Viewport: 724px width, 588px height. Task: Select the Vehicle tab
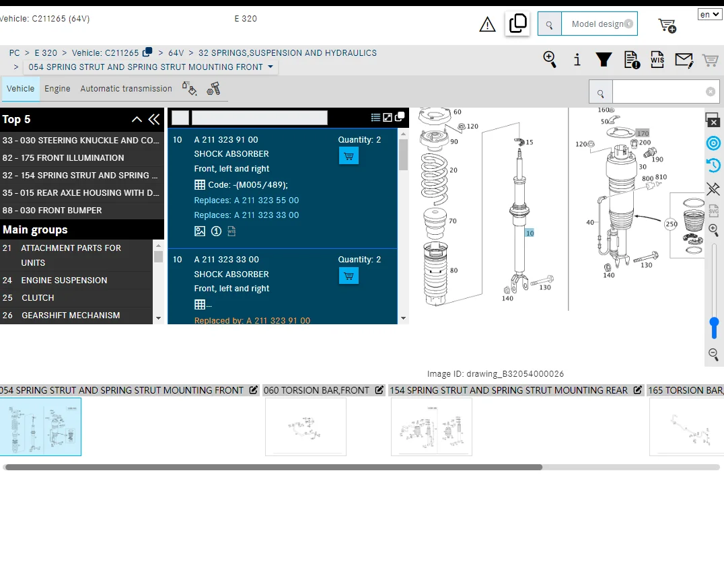[20, 89]
